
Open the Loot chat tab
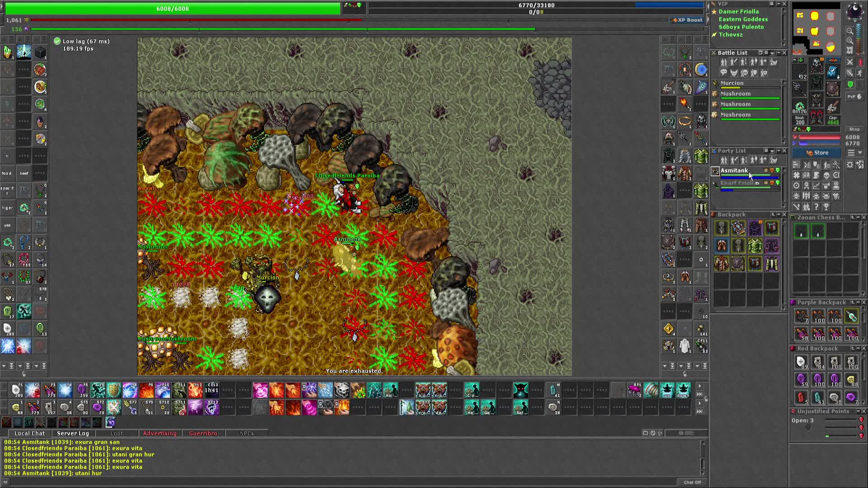coord(117,433)
